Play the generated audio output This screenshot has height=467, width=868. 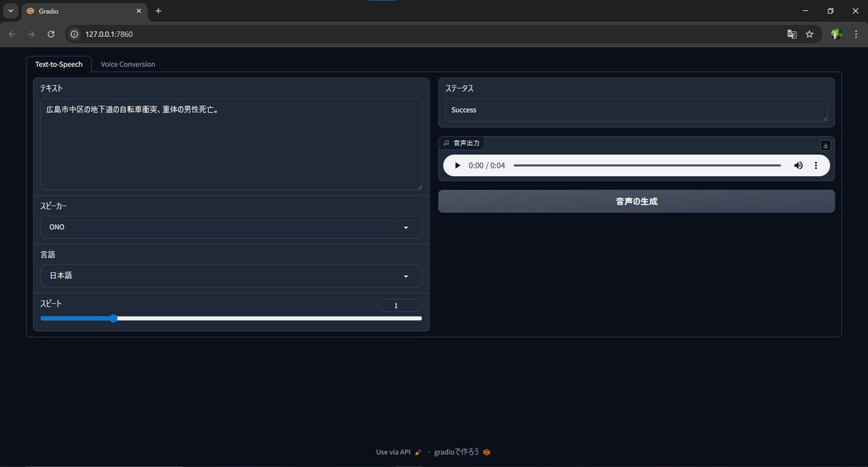(x=457, y=166)
